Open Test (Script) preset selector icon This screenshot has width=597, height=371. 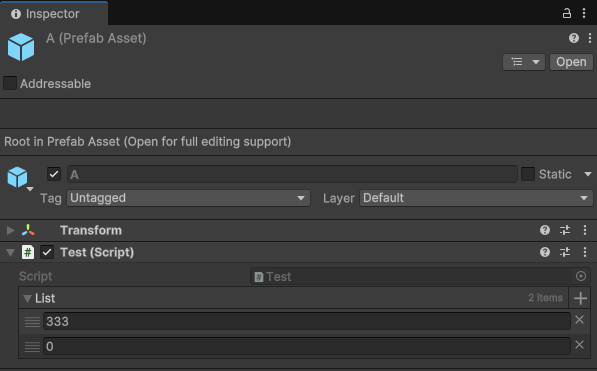[565, 252]
